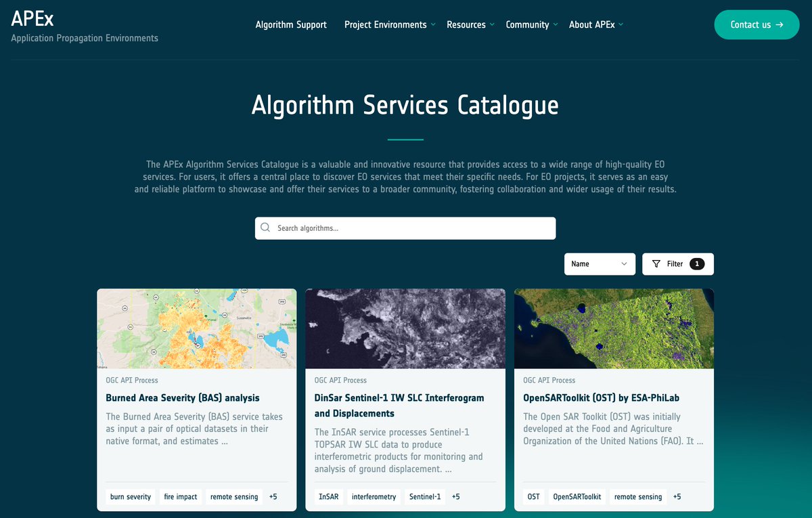Open the About APEx menu
812x518 pixels.
(595, 25)
